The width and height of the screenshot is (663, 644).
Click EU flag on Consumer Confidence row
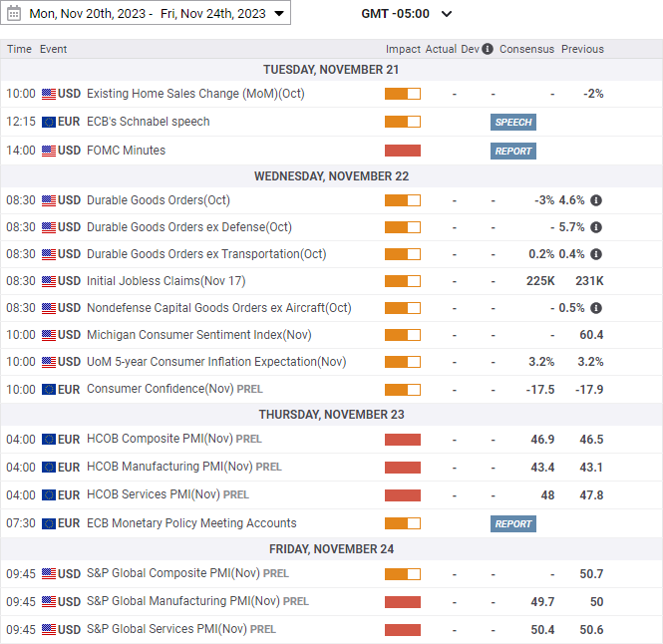click(x=49, y=390)
